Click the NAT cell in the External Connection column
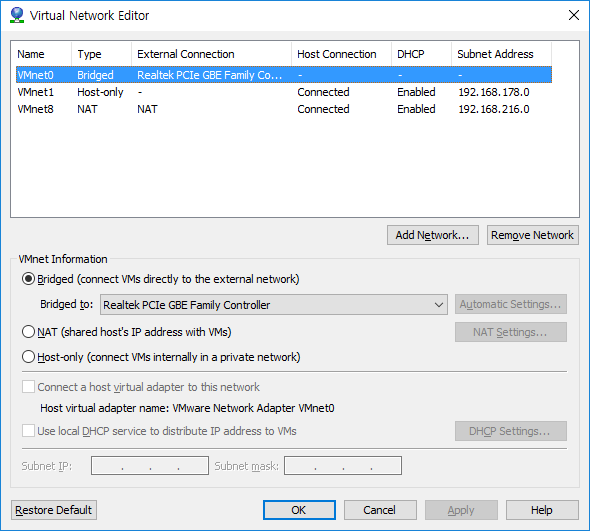 (147, 109)
